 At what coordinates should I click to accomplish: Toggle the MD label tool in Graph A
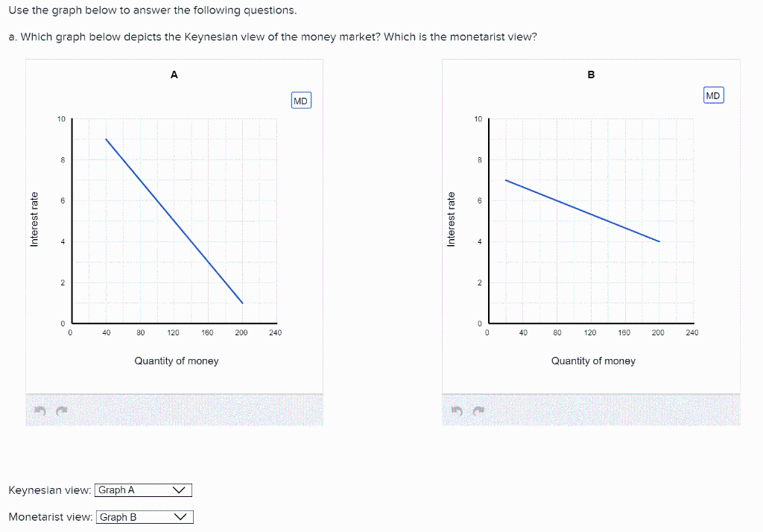pyautogui.click(x=300, y=100)
